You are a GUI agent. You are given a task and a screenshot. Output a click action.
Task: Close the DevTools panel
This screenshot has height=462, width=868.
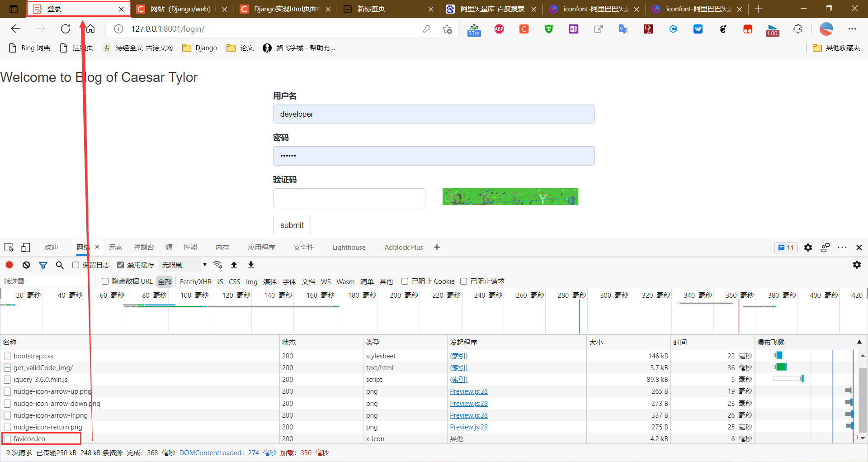[x=859, y=248]
